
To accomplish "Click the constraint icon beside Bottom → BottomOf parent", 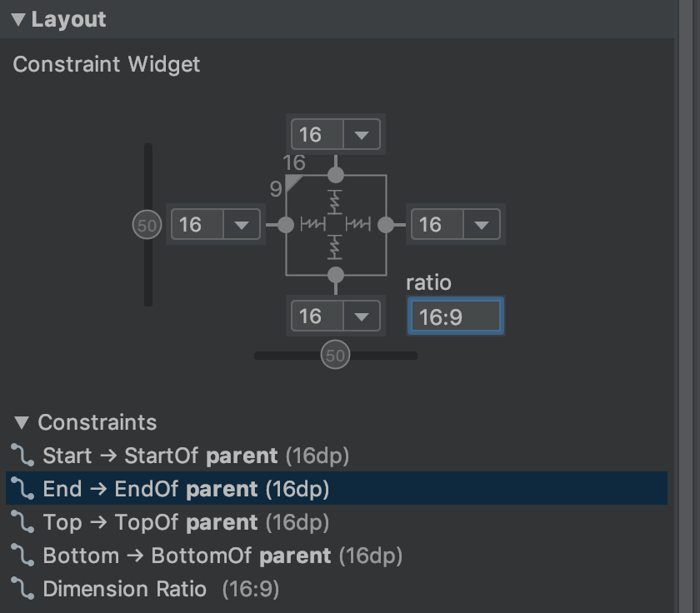I will click(22, 555).
